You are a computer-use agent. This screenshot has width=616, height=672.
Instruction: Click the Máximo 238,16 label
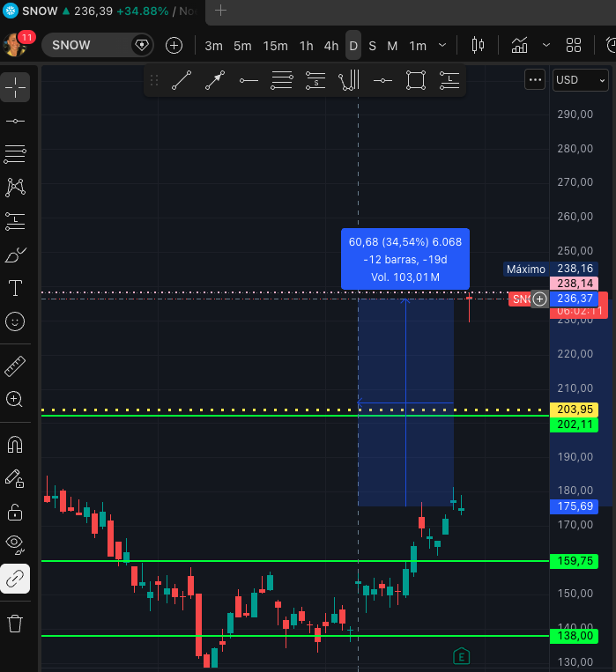(551, 269)
